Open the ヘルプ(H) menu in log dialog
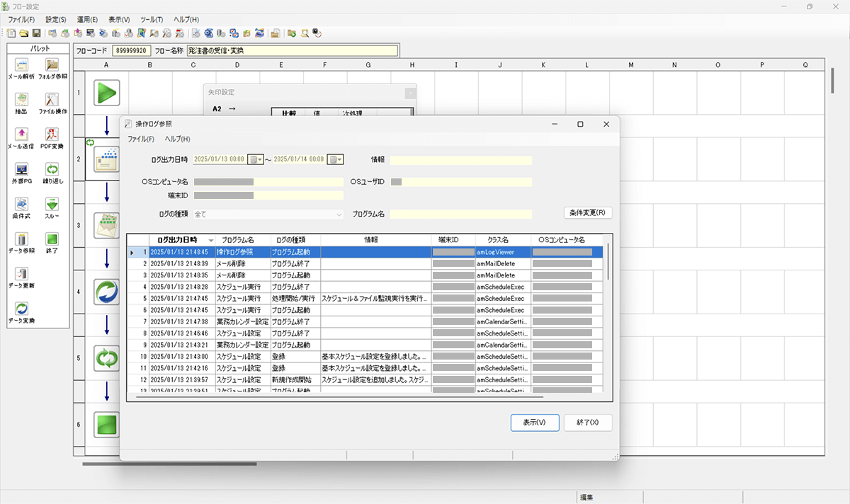Image resolution: width=850 pixels, height=504 pixels. point(177,139)
